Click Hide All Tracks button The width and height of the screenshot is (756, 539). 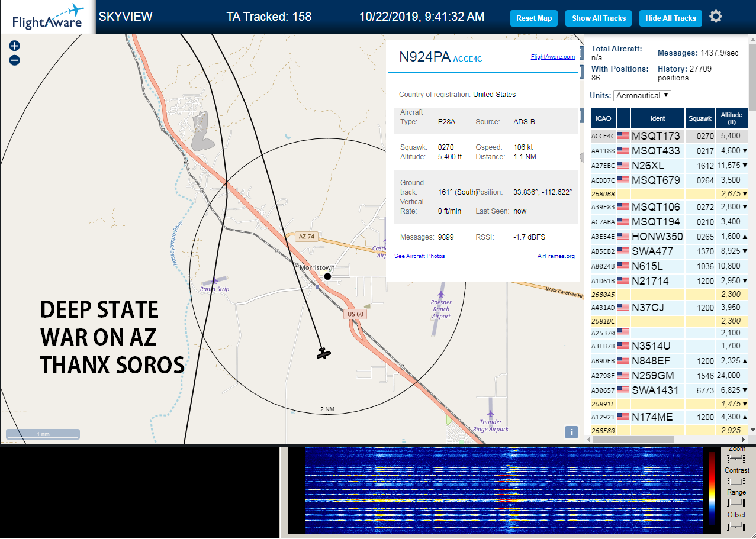(671, 18)
